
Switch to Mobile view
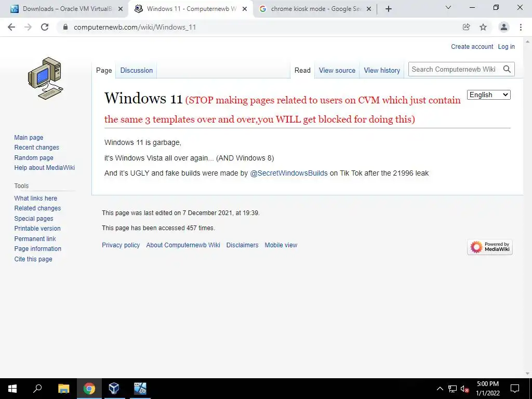(x=281, y=245)
